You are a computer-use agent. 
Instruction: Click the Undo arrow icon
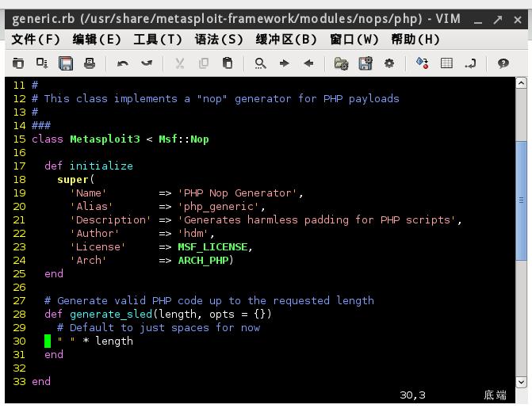[x=122, y=63]
